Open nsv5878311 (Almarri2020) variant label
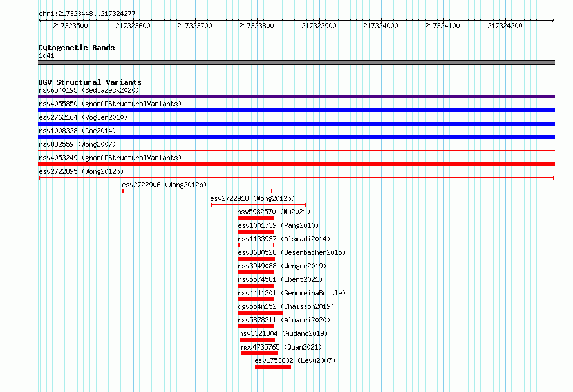 284,320
